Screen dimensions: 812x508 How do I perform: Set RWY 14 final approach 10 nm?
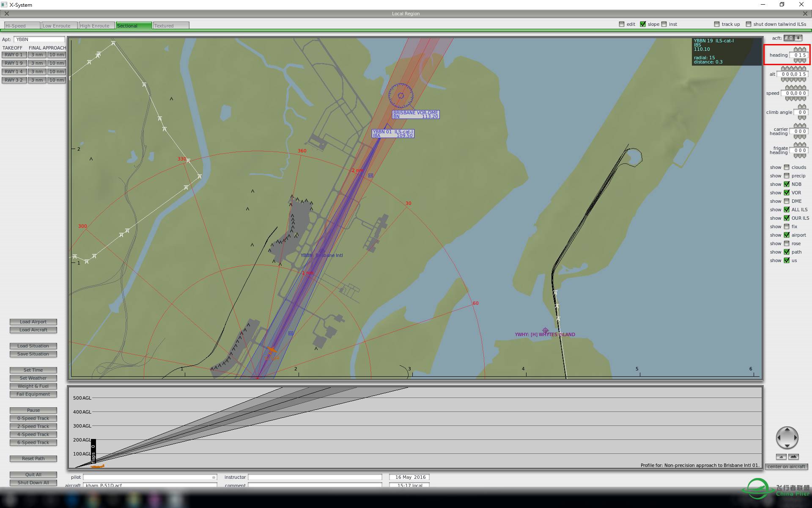(x=56, y=72)
